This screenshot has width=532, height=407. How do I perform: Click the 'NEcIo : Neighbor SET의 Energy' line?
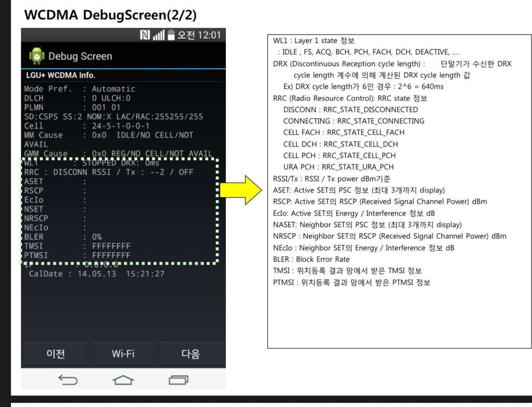click(364, 248)
